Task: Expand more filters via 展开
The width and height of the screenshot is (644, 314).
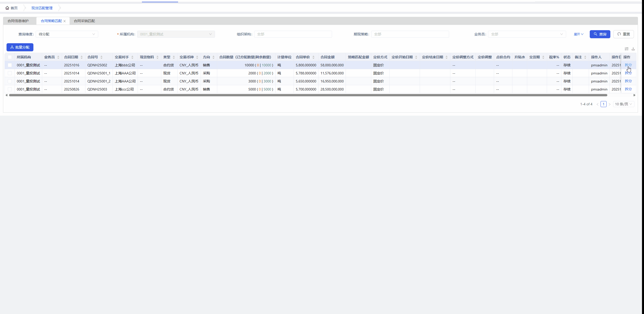Action: point(578,34)
